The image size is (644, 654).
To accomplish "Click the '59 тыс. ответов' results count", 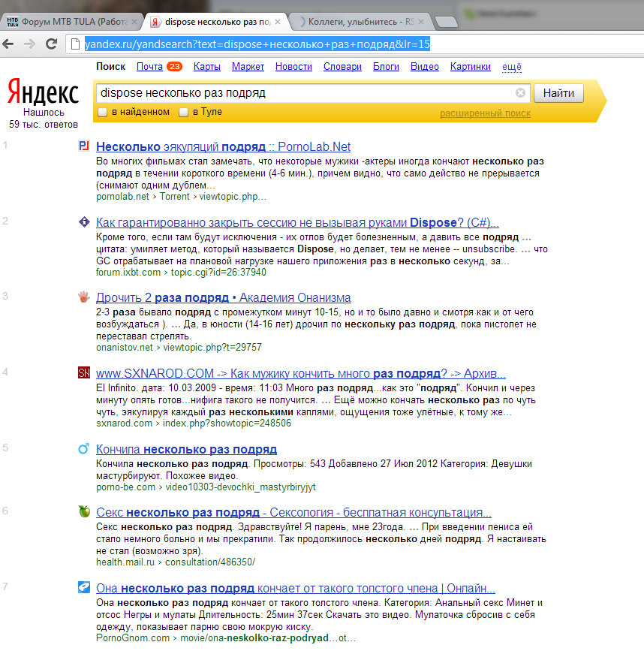I will 44,125.
